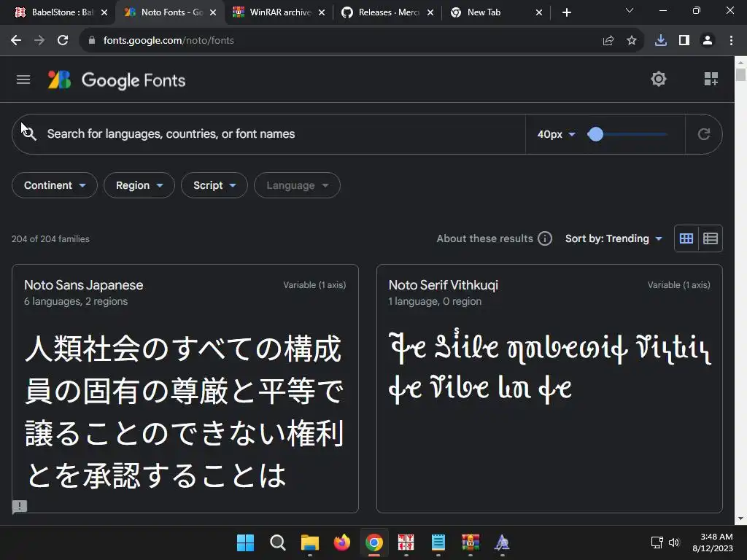View site information lock icon
The width and height of the screenshot is (747, 560).
pos(91,41)
